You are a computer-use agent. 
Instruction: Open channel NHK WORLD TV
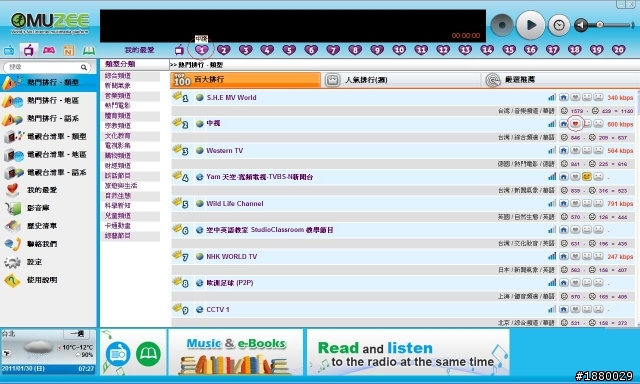(x=231, y=257)
